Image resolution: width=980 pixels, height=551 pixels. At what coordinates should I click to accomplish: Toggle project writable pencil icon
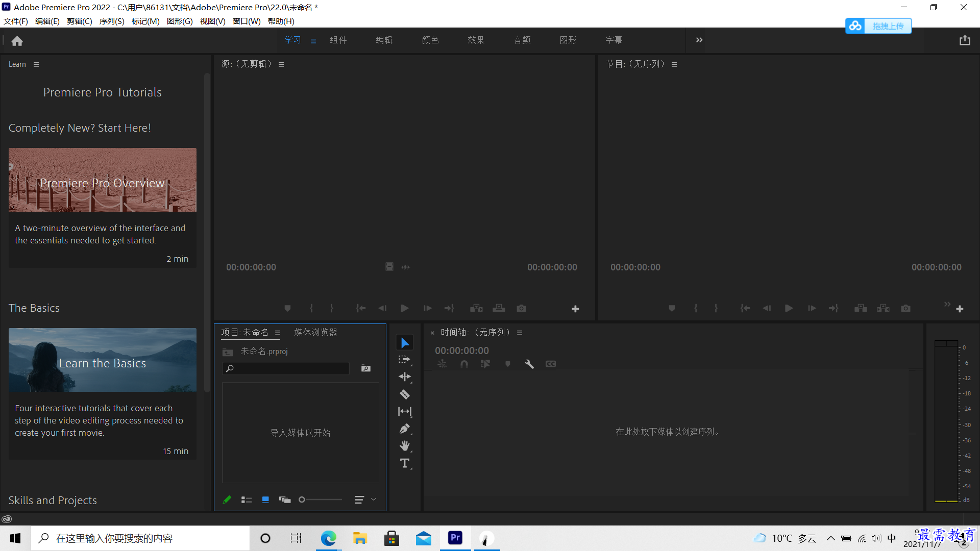pyautogui.click(x=227, y=499)
